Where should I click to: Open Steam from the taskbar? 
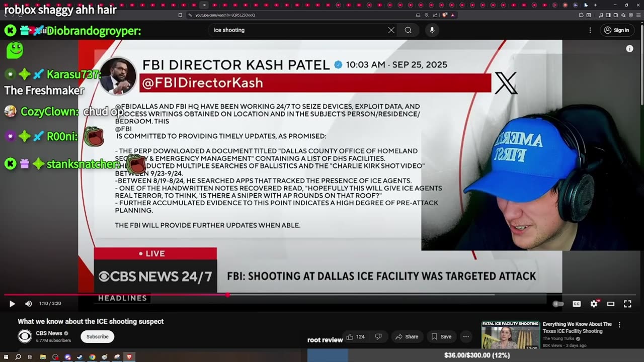79,357
